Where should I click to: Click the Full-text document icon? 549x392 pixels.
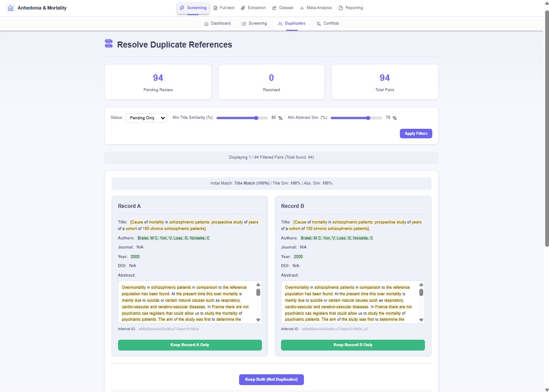coord(216,8)
